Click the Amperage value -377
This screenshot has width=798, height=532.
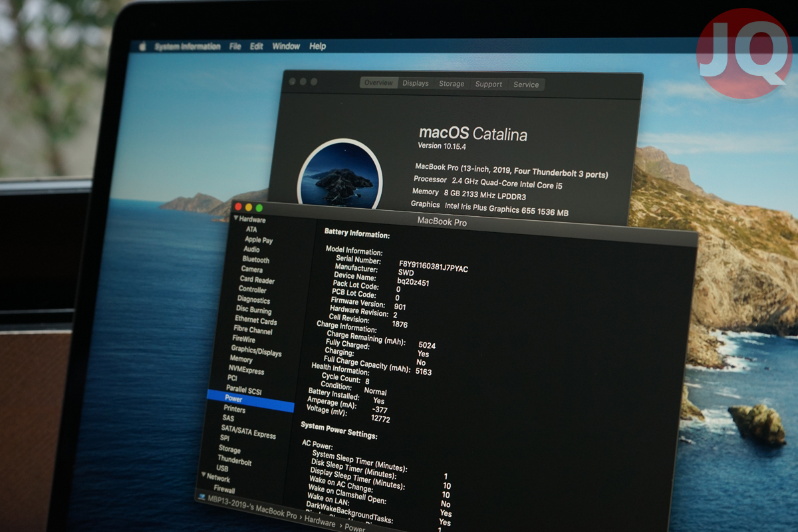coord(381,410)
